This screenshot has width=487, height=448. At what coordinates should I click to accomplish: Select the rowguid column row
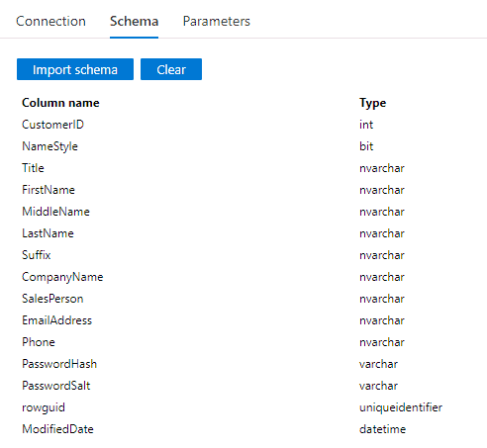(243, 407)
